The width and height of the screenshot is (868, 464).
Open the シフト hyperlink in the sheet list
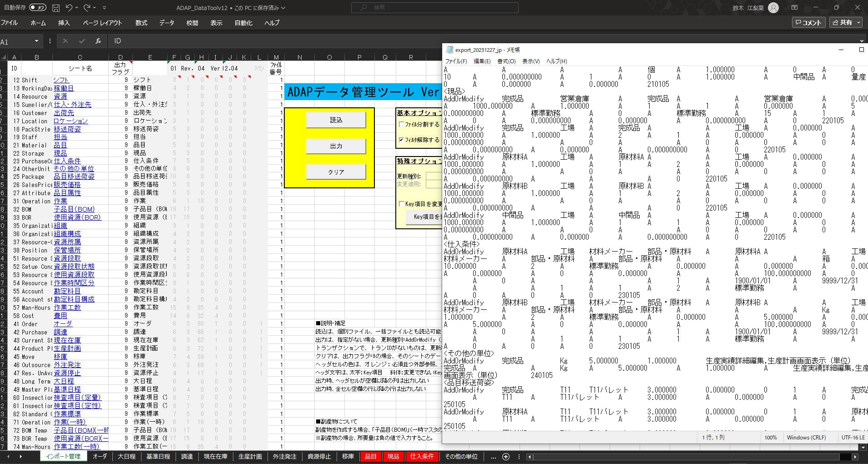click(x=62, y=80)
